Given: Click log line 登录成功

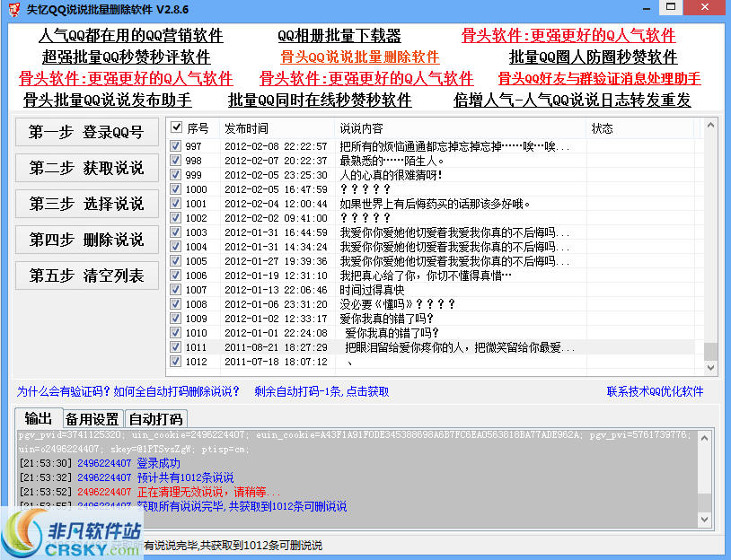Looking at the screenshot, I should pyautogui.click(x=159, y=463).
